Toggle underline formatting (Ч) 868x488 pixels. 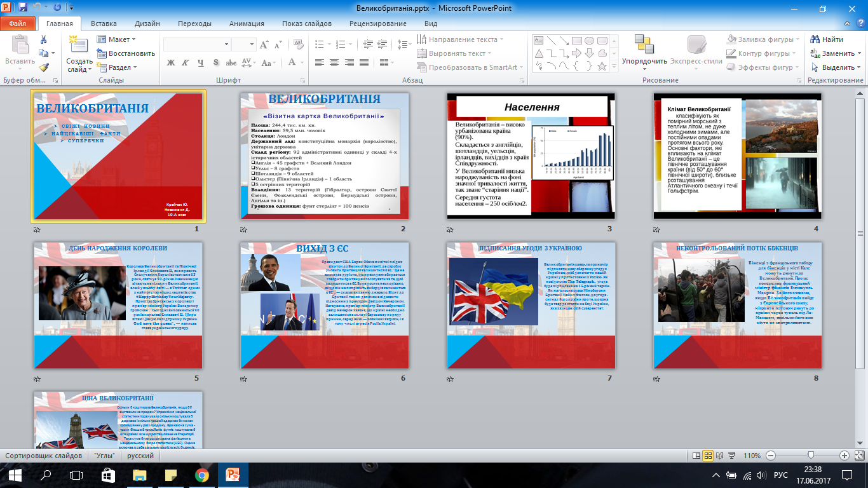(x=200, y=62)
